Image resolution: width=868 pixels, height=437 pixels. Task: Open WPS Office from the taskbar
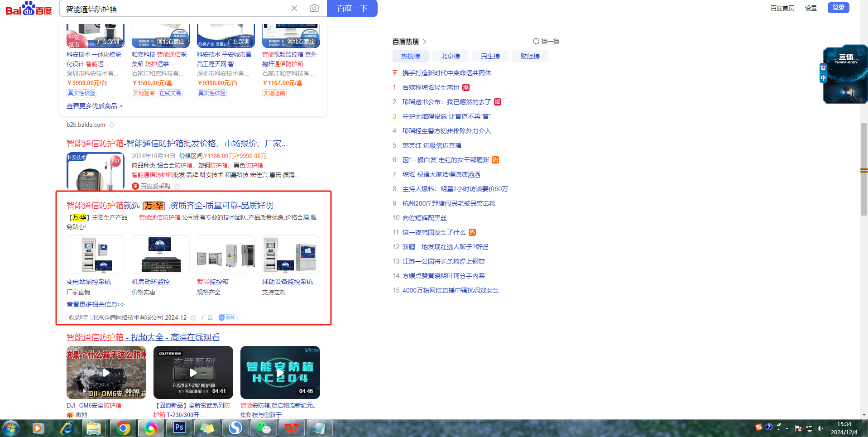[291, 428]
